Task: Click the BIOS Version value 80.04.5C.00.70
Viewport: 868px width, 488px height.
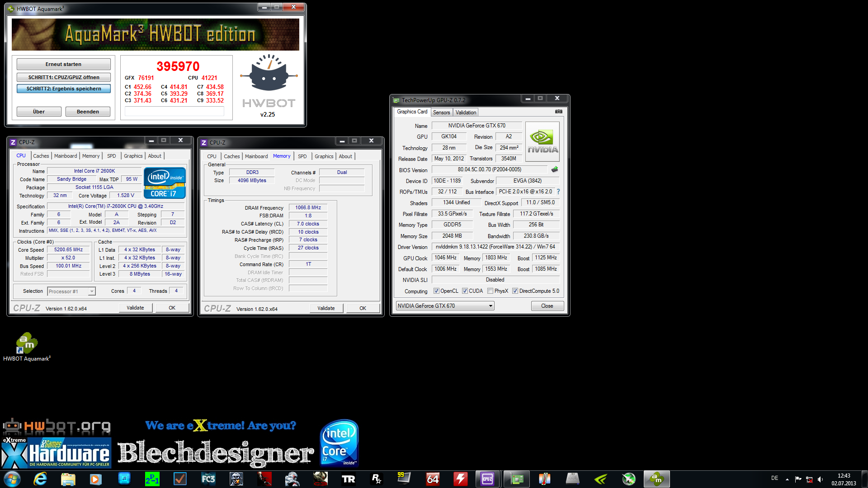Action: [x=490, y=169]
